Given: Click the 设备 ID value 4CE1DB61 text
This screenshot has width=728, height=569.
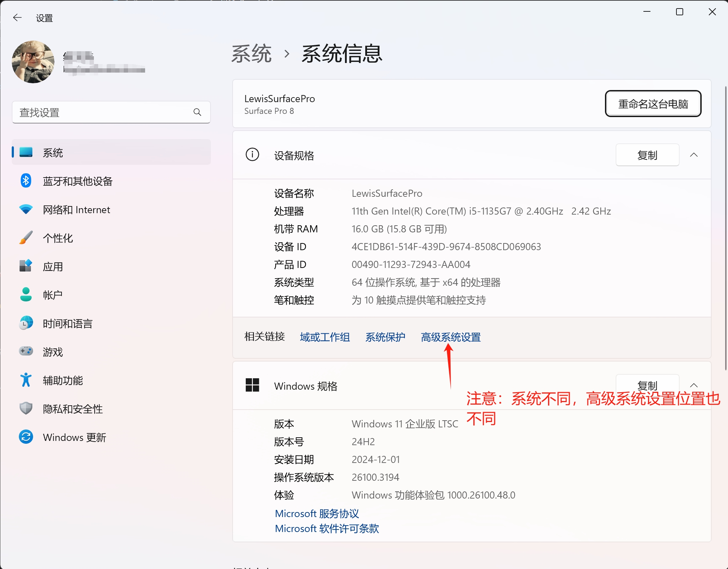Looking at the screenshot, I should coord(446,247).
